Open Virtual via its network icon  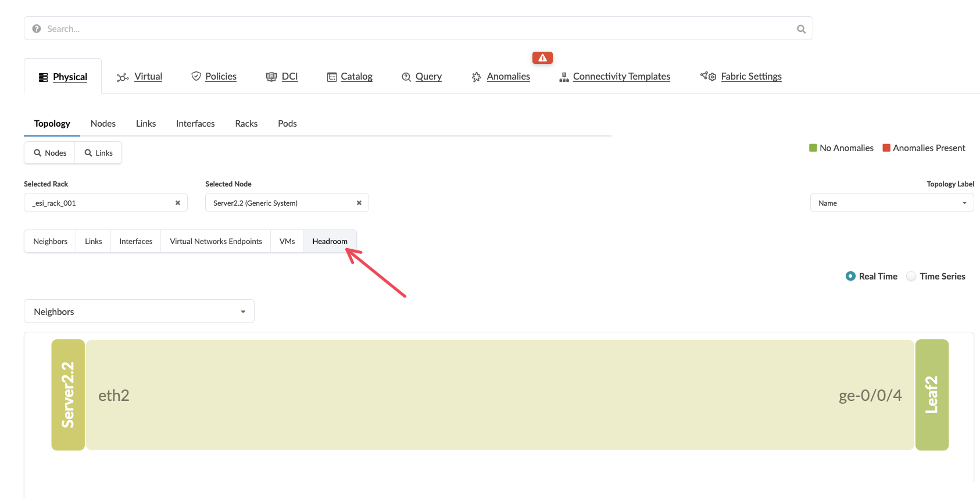click(123, 77)
